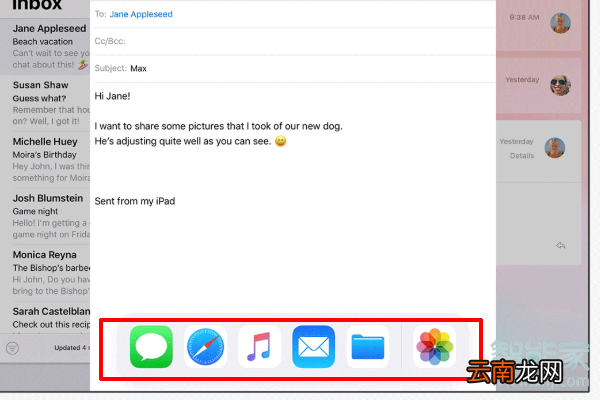This screenshot has height=400, width=600.
Task: Open Jane Appleseed's Beach vacation email
Action: pos(45,46)
